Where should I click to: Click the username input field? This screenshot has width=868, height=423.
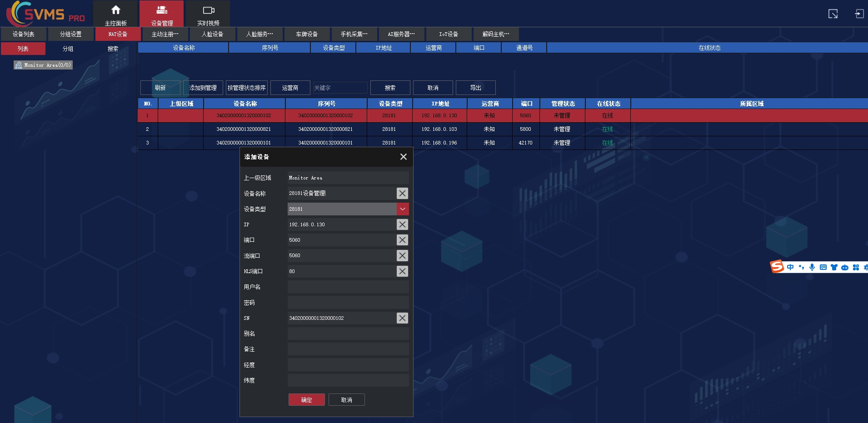pyautogui.click(x=348, y=287)
